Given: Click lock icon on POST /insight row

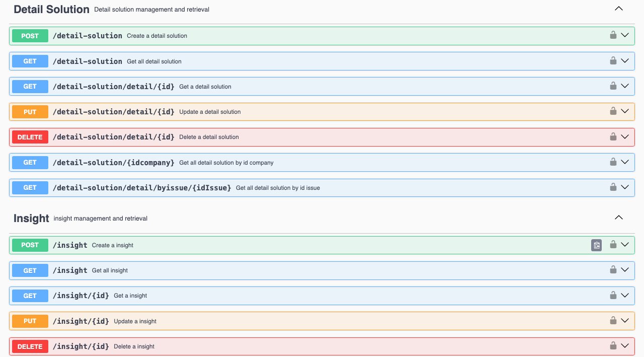Looking at the screenshot, I should [x=613, y=245].
